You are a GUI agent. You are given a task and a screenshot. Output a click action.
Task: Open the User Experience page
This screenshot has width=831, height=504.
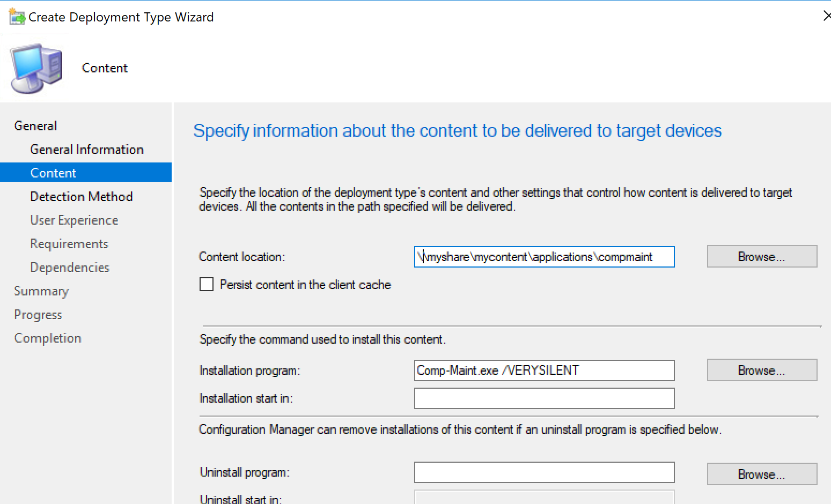(x=74, y=220)
